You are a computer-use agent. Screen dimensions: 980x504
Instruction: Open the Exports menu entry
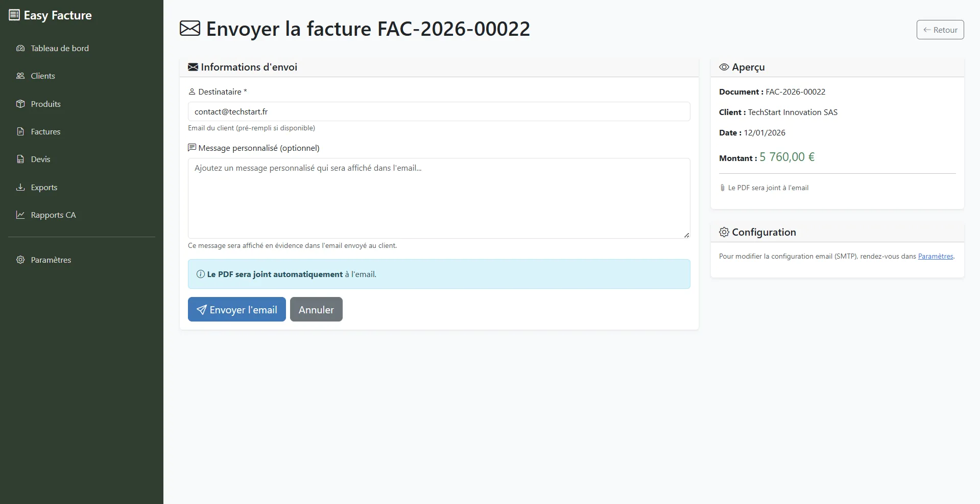[x=44, y=188]
